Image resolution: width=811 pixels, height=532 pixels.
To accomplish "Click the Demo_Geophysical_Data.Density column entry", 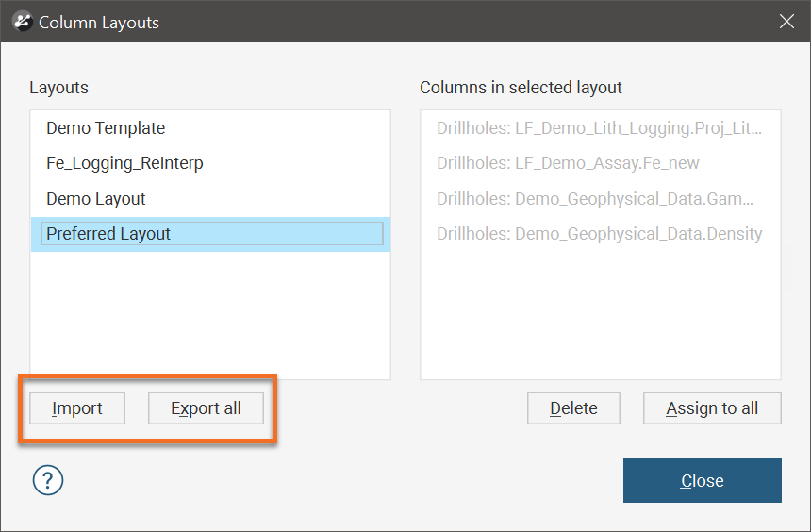I will [x=599, y=234].
